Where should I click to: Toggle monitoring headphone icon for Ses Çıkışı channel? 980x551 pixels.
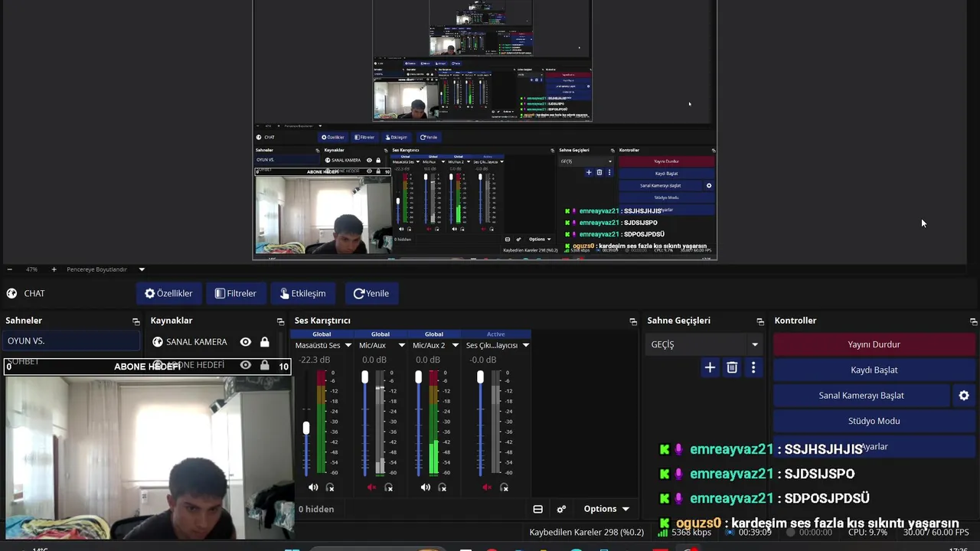tap(504, 487)
